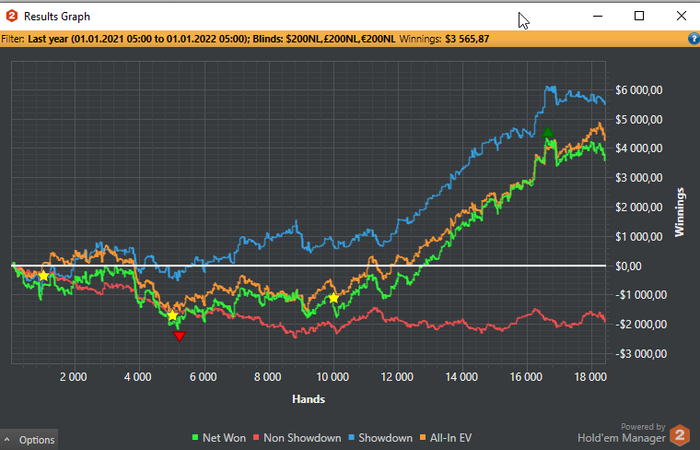Click the orange All-In EV color square

click(423, 438)
